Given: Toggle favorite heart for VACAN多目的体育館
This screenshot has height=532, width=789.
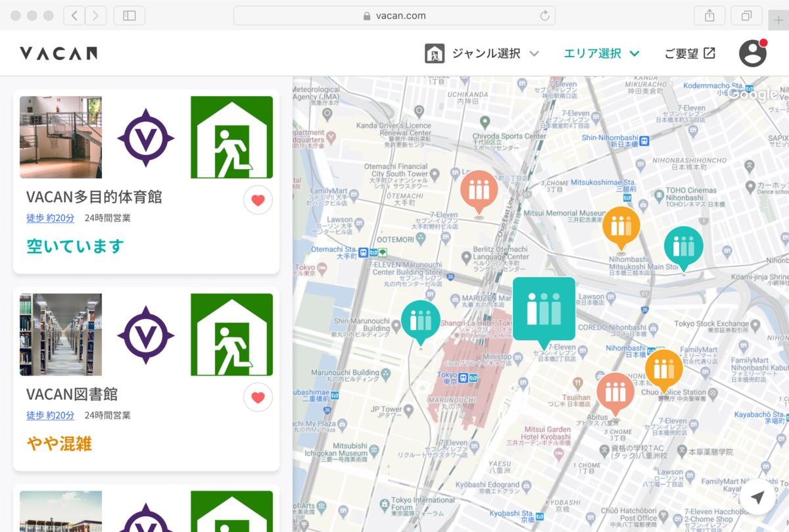Looking at the screenshot, I should [x=258, y=200].
